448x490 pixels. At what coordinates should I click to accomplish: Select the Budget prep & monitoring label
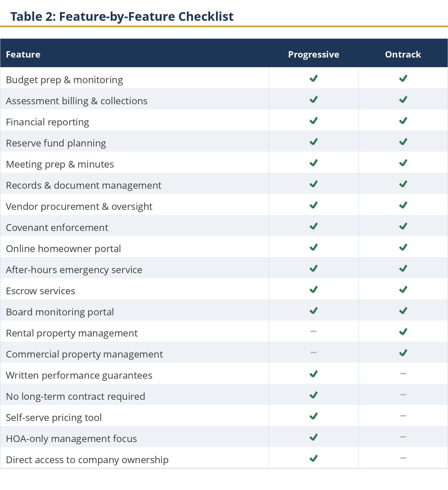64,80
